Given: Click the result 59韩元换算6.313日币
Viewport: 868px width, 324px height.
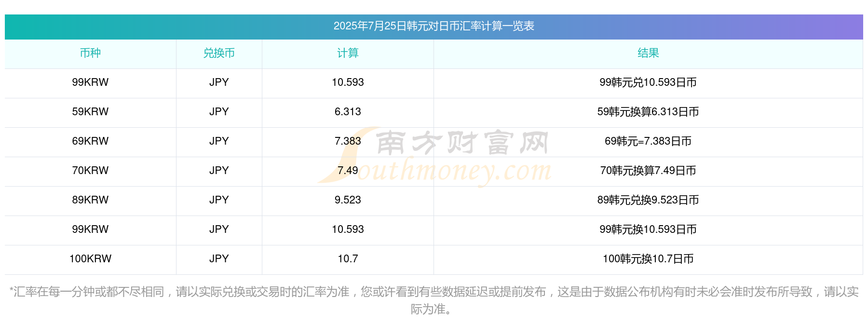Looking at the screenshot, I should point(648,112).
